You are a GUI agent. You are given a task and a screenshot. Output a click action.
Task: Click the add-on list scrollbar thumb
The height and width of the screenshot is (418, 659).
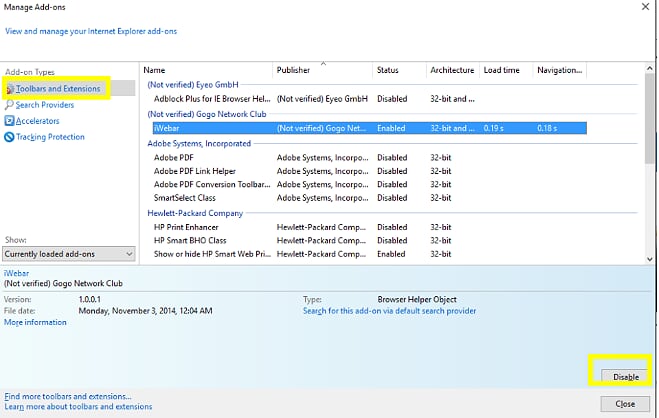coord(649,118)
